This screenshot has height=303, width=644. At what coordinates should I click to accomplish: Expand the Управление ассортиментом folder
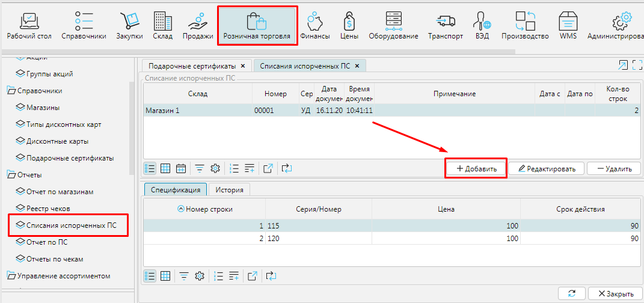(11, 276)
